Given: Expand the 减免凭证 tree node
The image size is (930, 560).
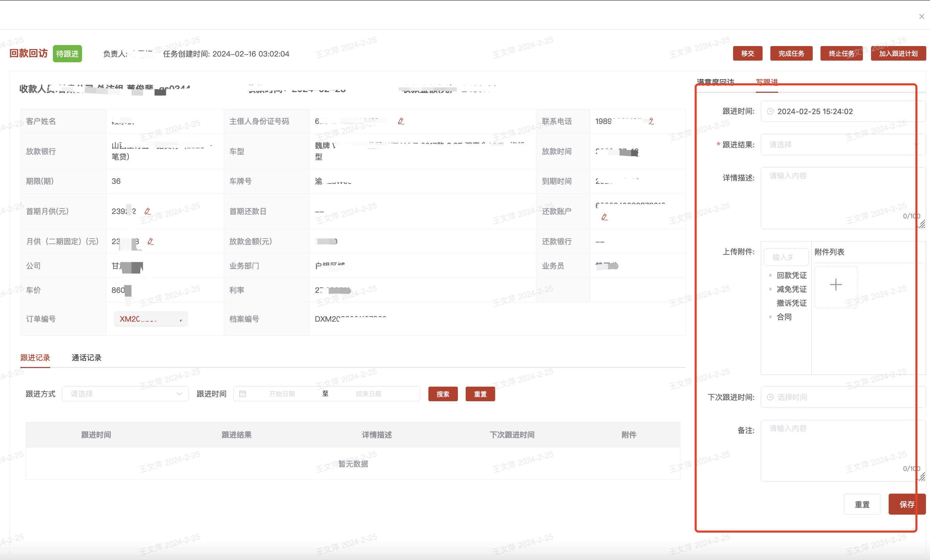Looking at the screenshot, I should click(770, 289).
